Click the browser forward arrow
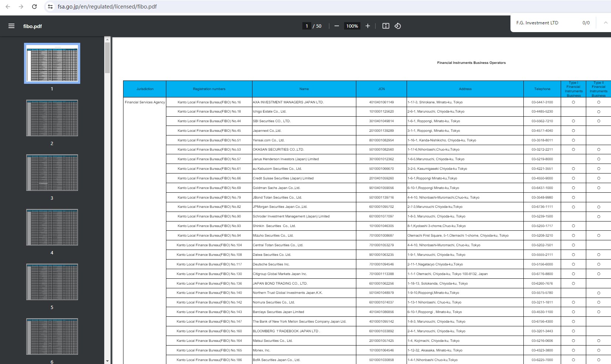Screen dimensions: 611x364 point(21,7)
